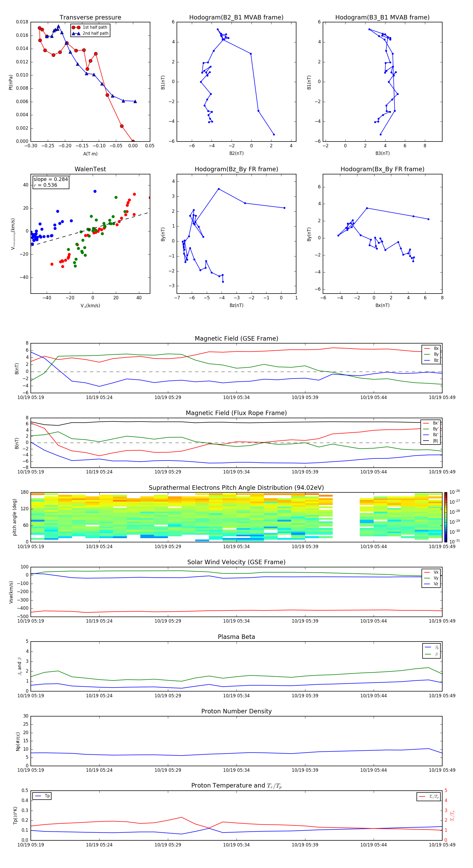This screenshot has width=473, height=868.
Task: Click the 'Np(#/cc)' axis label
Action: tap(18, 741)
